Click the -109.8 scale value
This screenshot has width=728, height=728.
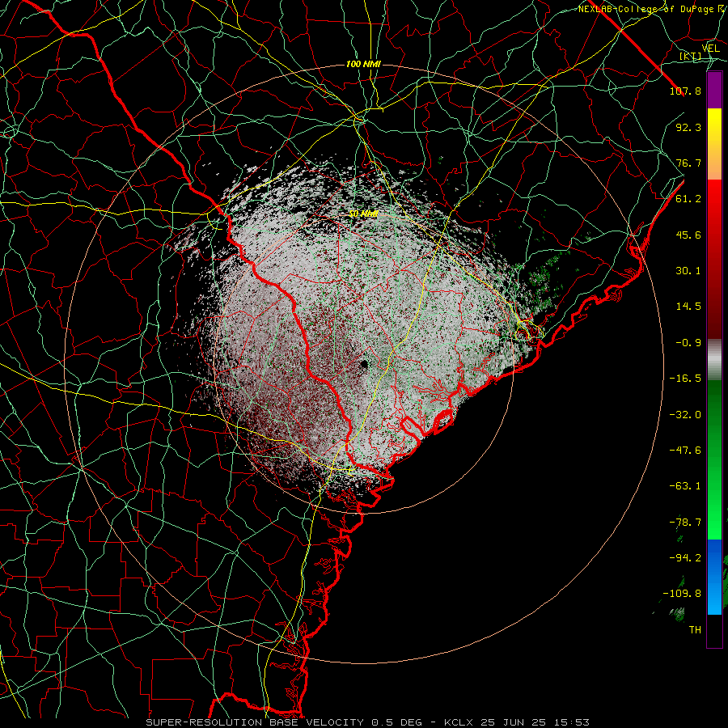pyautogui.click(x=682, y=594)
